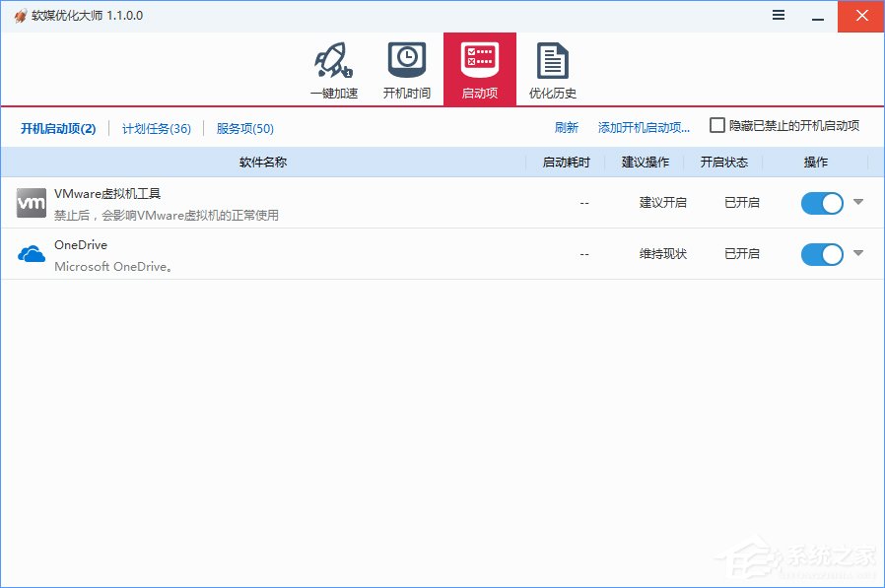
Task: Select the 开机时间 boot time tool
Action: tap(406, 67)
